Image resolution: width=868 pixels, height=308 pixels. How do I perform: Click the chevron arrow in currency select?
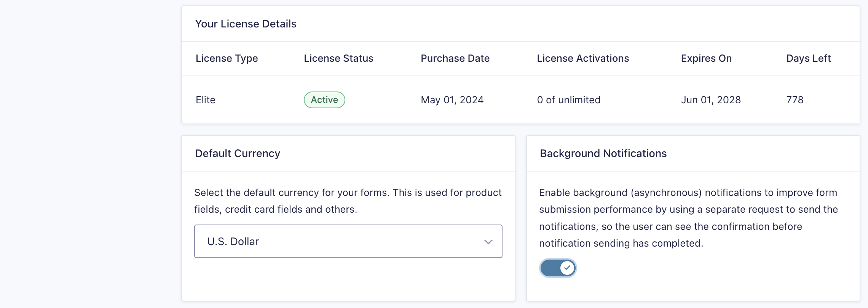[488, 242]
